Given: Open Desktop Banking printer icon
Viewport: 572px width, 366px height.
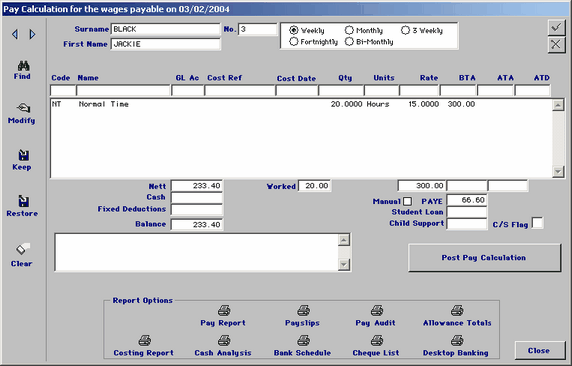Looking at the screenshot, I should click(457, 341).
